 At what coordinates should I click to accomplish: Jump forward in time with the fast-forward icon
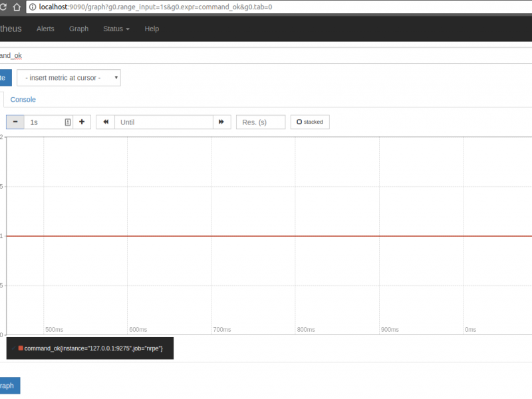(221, 122)
